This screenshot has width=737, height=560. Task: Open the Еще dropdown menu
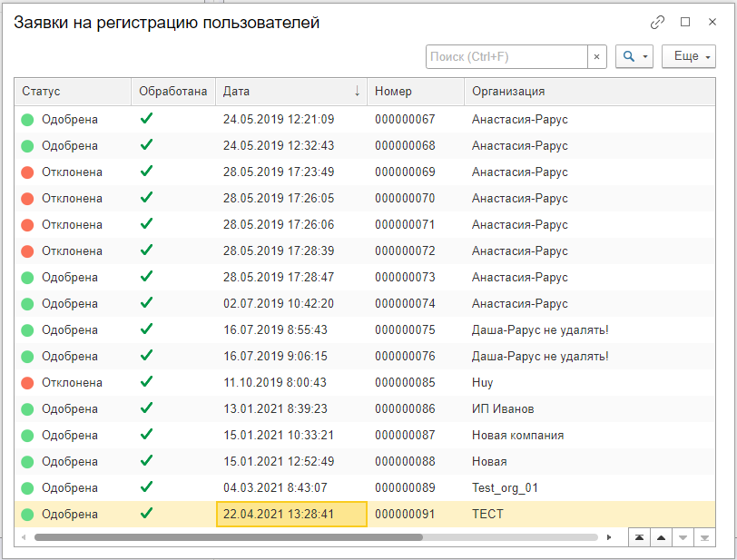pos(689,56)
